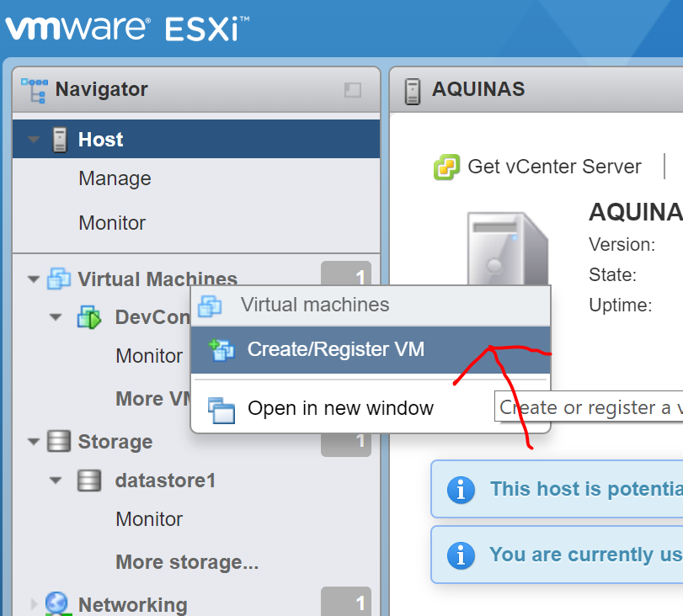The width and height of the screenshot is (683, 616).
Task: Select Networking in the Navigator
Action: tap(133, 605)
